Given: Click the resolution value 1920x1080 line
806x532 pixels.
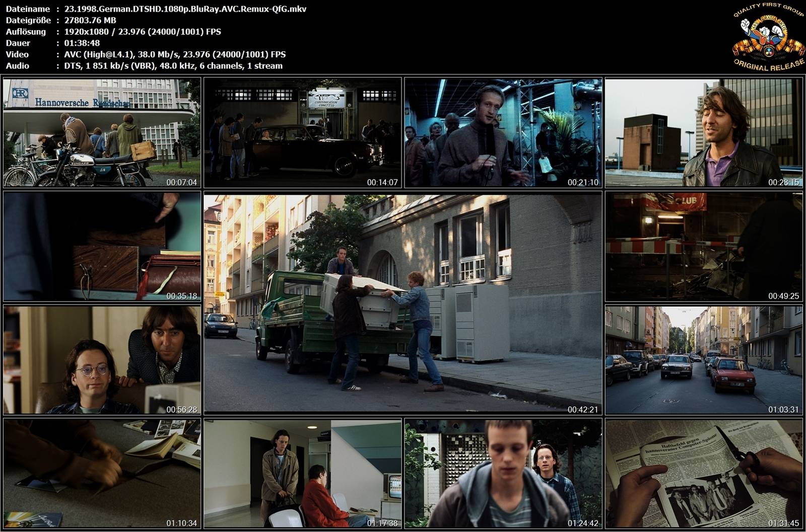Looking at the screenshot, I should point(143,31).
